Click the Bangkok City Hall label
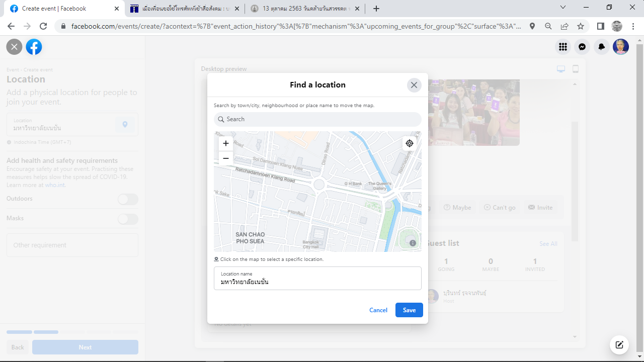The width and height of the screenshot is (644, 362). [310, 244]
